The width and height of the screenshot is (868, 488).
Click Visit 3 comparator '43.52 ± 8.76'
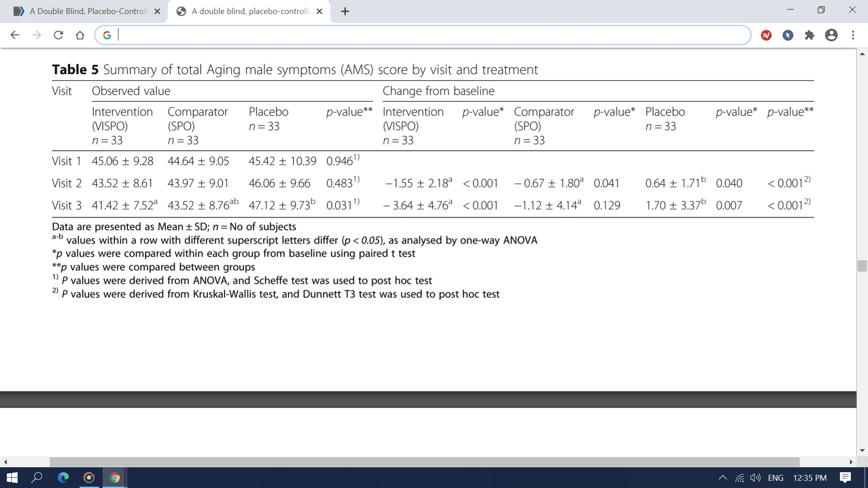(x=203, y=205)
